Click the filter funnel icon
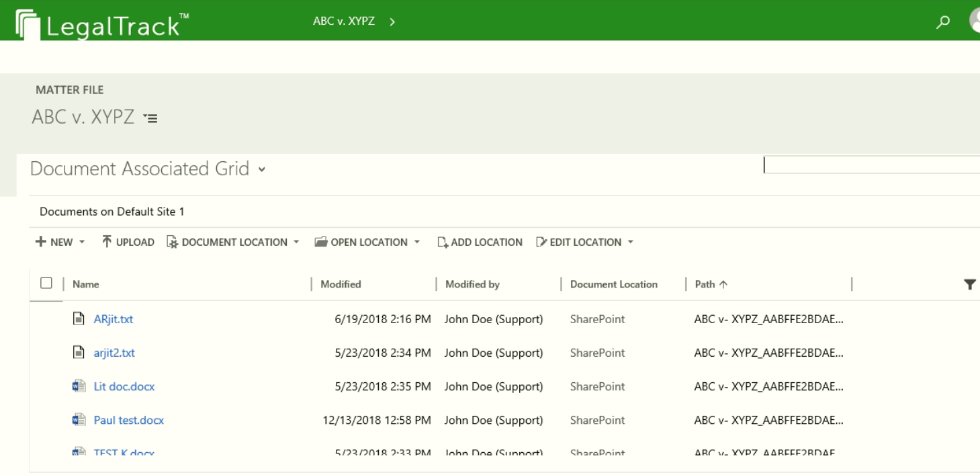Image resolution: width=980 pixels, height=475 pixels. point(969,284)
